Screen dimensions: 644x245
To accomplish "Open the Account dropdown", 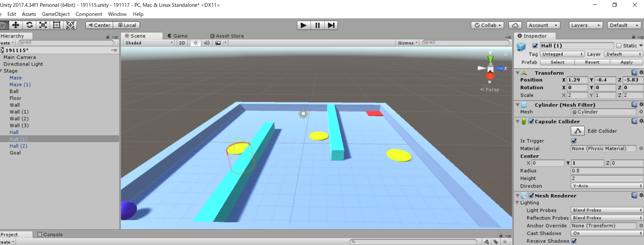I will 543,25.
